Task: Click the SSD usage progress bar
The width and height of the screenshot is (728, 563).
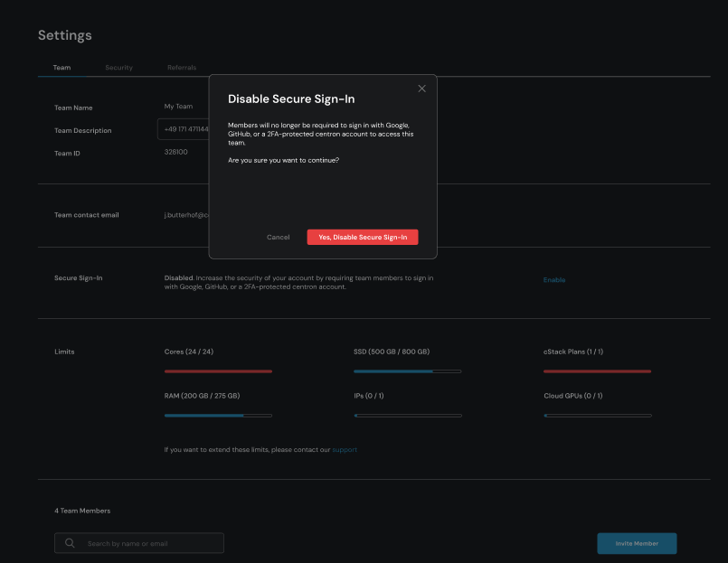Action: click(x=407, y=371)
